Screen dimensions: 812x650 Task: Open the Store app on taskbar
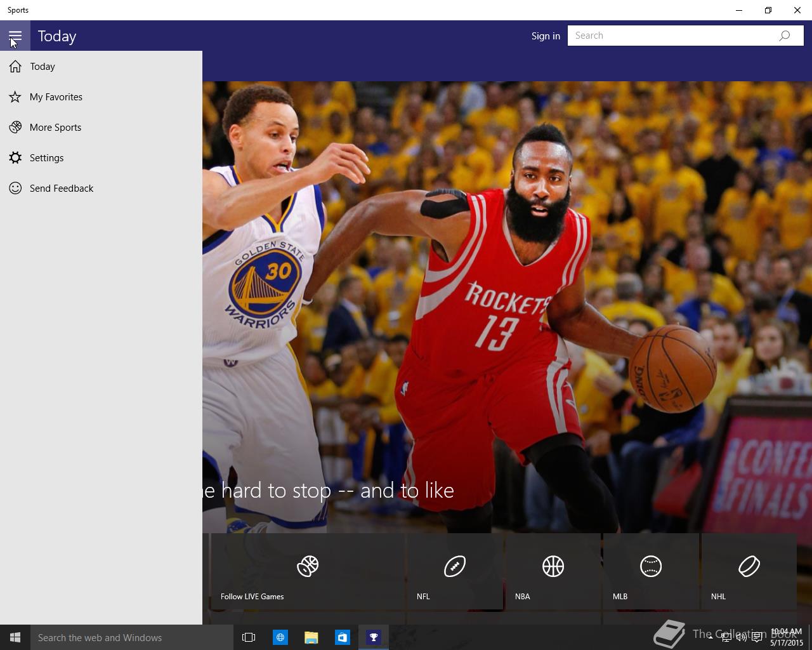pyautogui.click(x=342, y=637)
